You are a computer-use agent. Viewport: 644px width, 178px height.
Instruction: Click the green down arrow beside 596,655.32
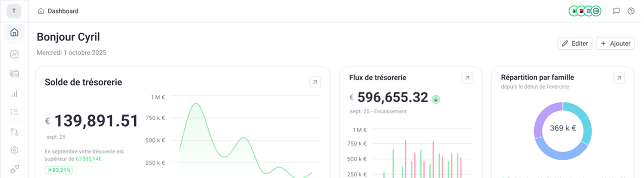(x=436, y=99)
